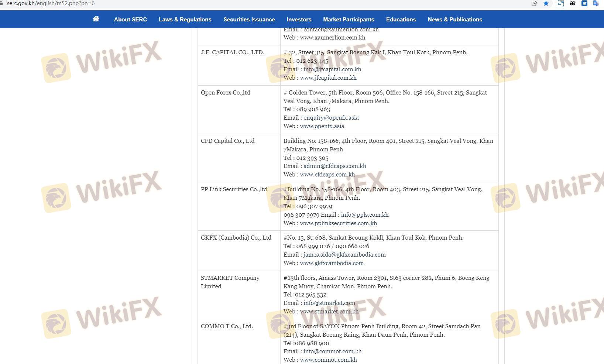604x364 pixels.
Task: Click J.F. Capital address on Street 315
Action: click(375, 52)
